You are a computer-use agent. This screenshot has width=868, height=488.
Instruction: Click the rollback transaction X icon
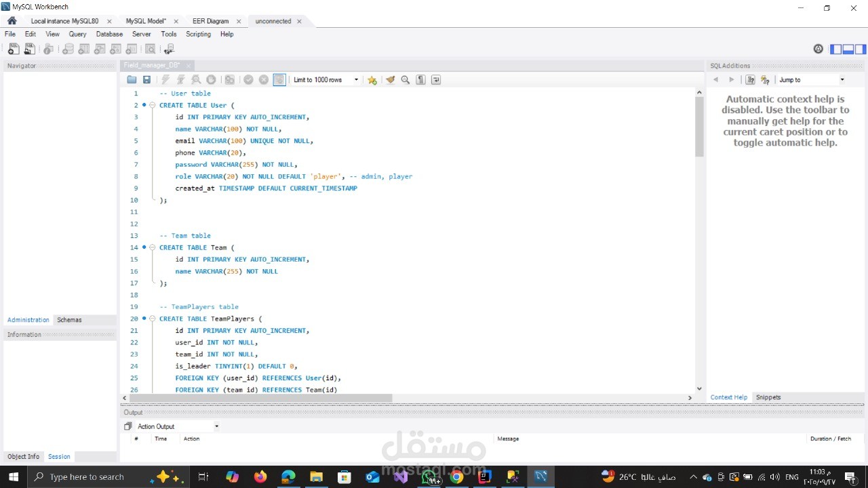(x=264, y=80)
